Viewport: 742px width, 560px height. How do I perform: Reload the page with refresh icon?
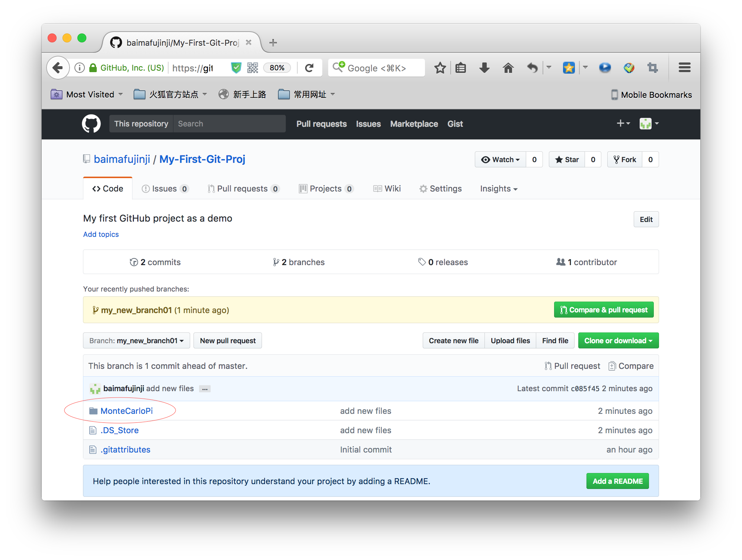pyautogui.click(x=309, y=68)
